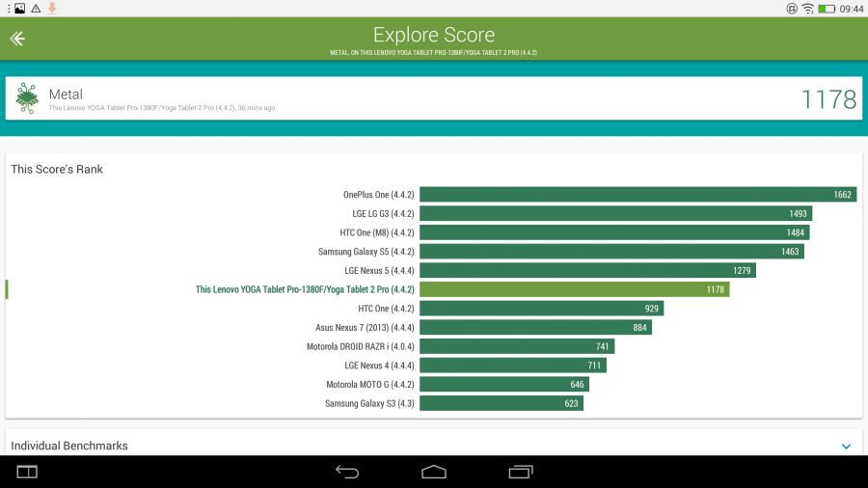Viewport: 868px width, 488px height.
Task: Expand Individual Benchmarks with the chevron arrow
Action: pyautogui.click(x=846, y=447)
